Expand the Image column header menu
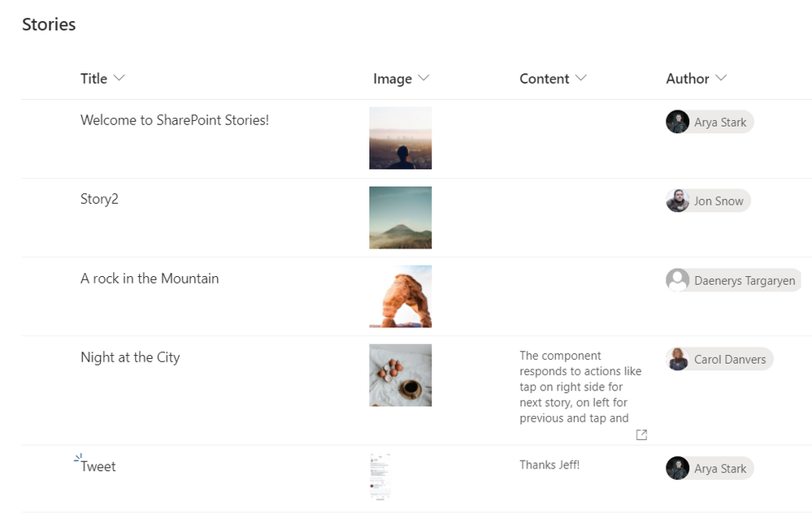812x523 pixels. click(423, 78)
